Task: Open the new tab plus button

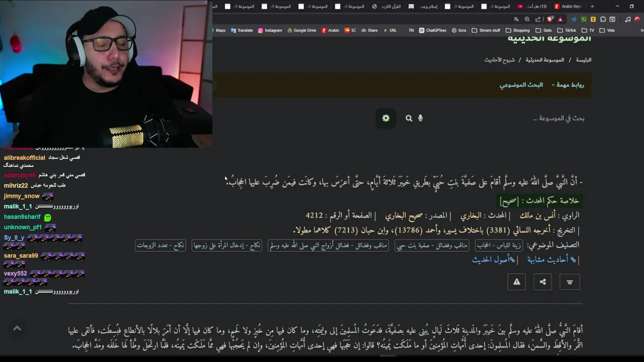Action: [x=592, y=7]
